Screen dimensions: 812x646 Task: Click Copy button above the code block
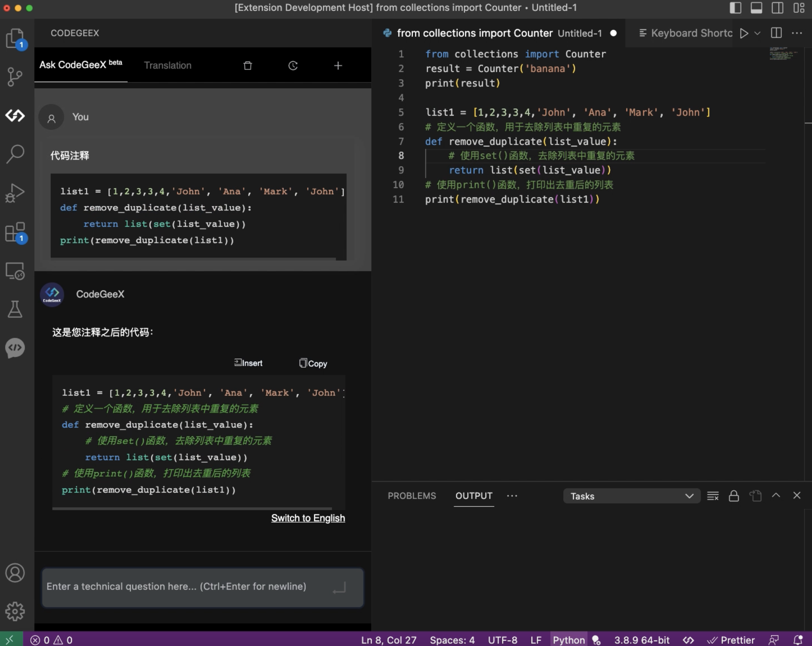pos(313,363)
